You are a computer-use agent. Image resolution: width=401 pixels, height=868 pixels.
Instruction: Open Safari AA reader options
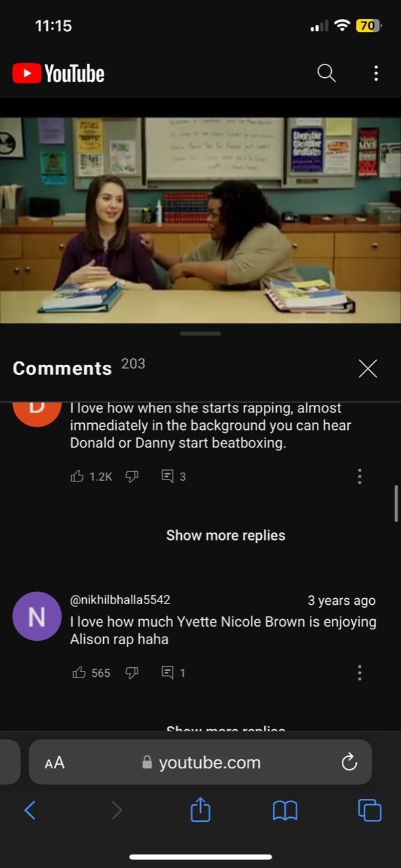tap(54, 763)
